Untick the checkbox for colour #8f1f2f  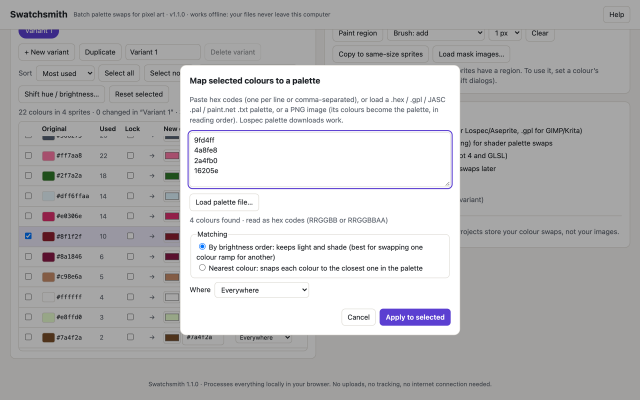pos(28,236)
